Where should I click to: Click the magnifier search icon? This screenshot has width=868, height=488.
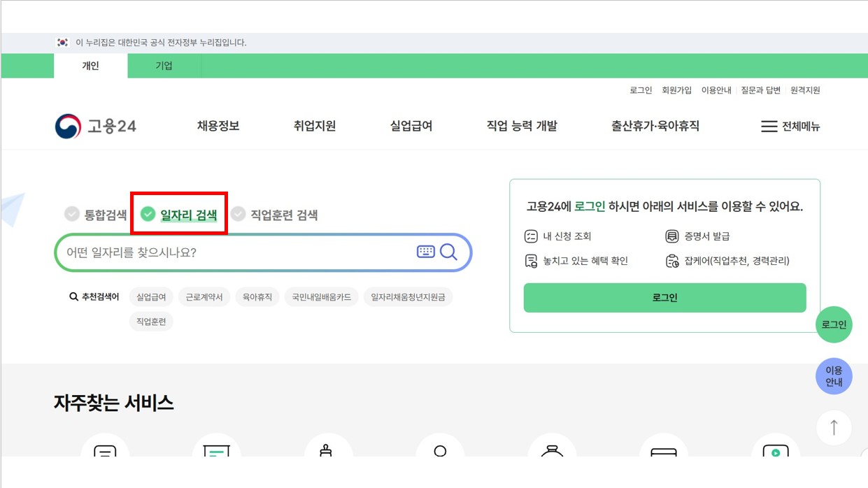[449, 252]
